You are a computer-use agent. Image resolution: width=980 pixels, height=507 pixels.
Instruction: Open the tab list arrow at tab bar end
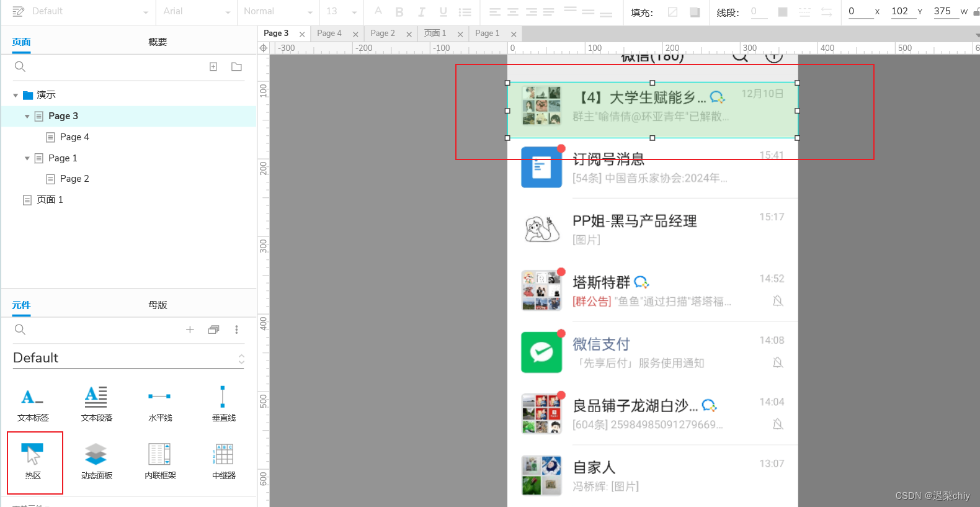pyautogui.click(x=976, y=34)
